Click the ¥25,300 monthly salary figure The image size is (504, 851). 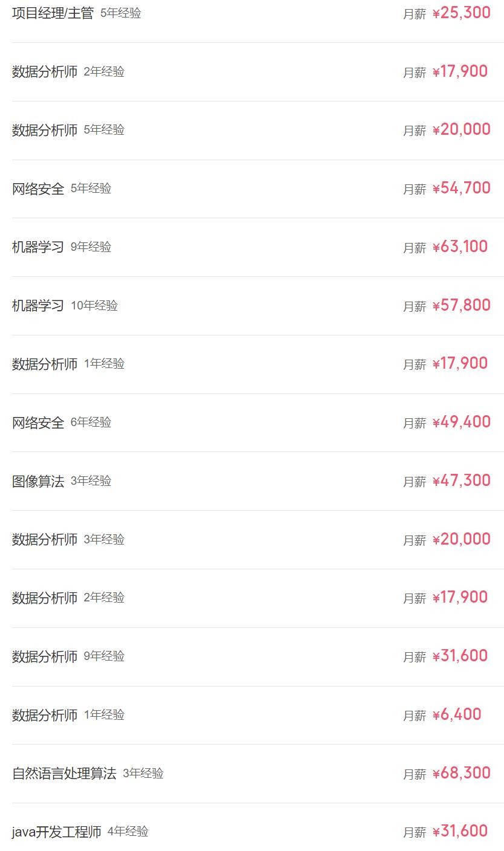click(461, 13)
